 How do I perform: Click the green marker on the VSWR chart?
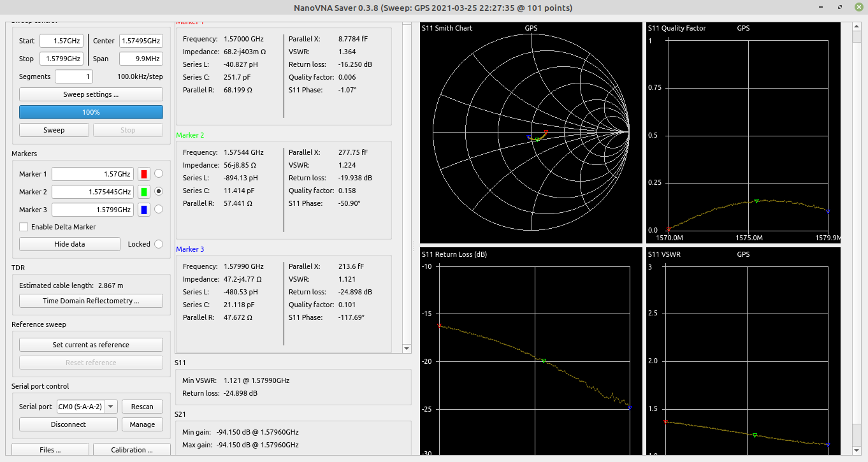tap(755, 435)
